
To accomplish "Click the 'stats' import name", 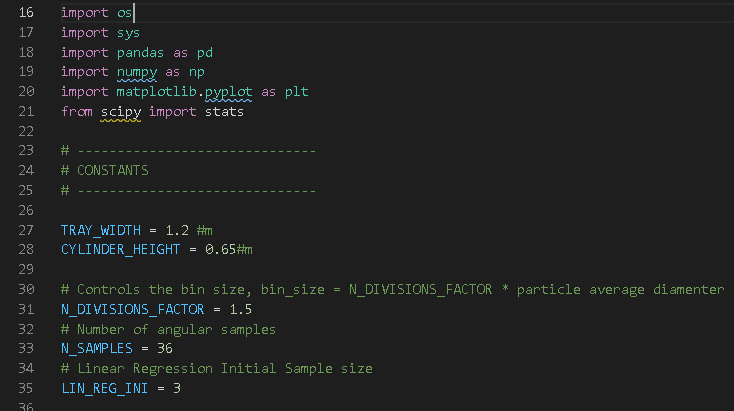I will click(224, 111).
